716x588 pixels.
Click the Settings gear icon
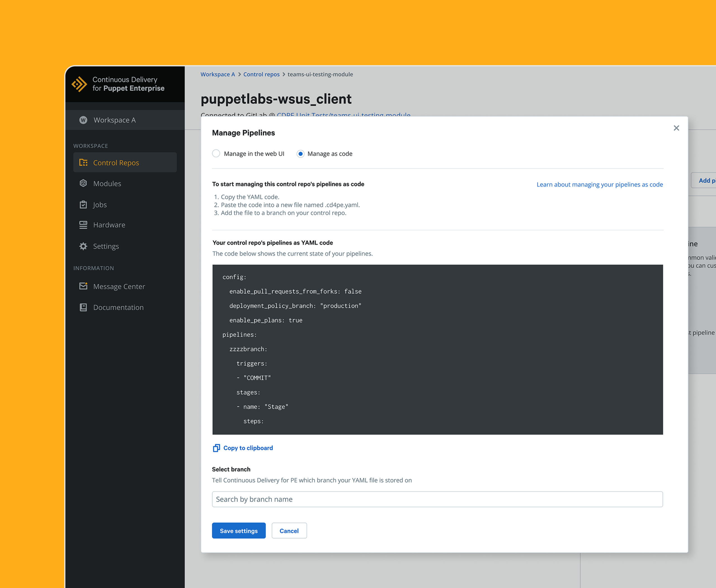coord(83,246)
